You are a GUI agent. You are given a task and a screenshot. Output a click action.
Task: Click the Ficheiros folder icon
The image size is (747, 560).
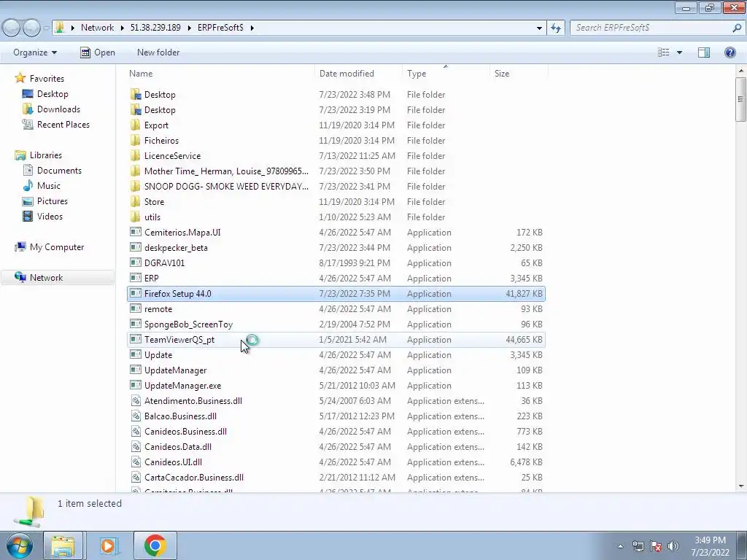[136, 141]
